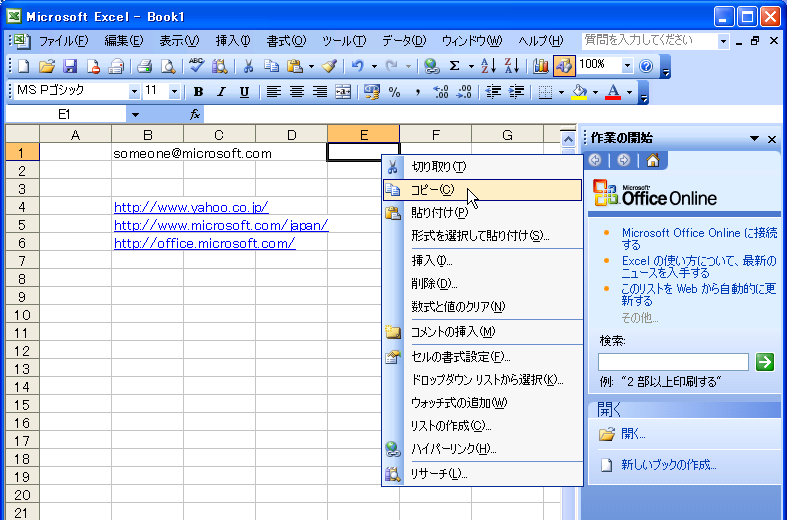The width and height of the screenshot is (787, 520).
Task: Click the 検索 search field in the task pane
Action: pos(673,362)
